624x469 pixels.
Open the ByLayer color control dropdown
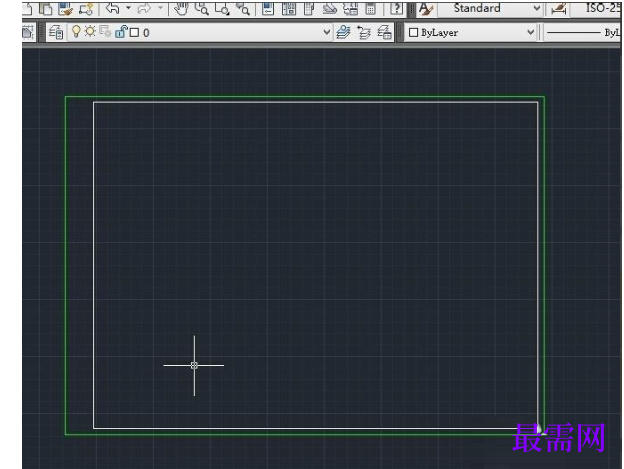click(x=470, y=32)
